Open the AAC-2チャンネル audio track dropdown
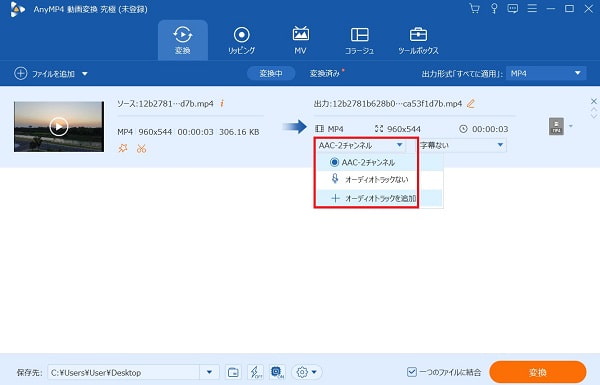600x385 pixels. click(360, 145)
